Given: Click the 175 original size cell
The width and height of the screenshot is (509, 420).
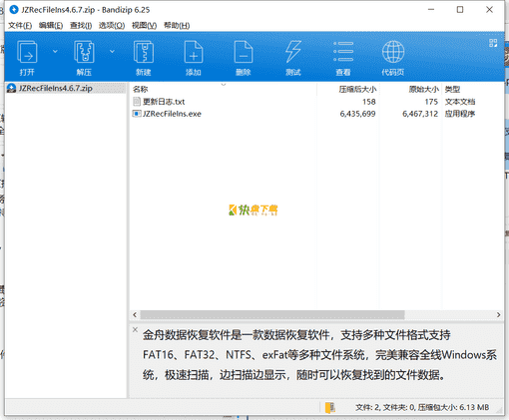Looking at the screenshot, I should tap(431, 102).
